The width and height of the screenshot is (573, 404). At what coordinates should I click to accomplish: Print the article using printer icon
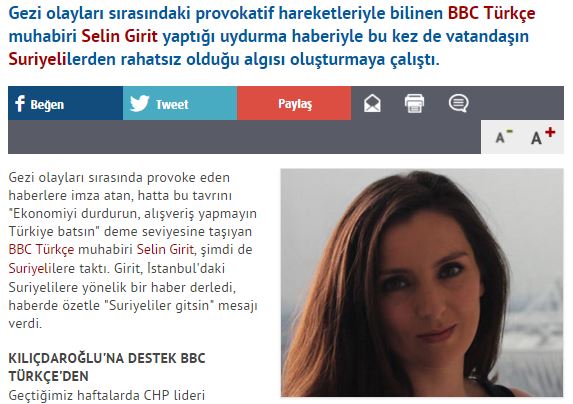(x=414, y=103)
